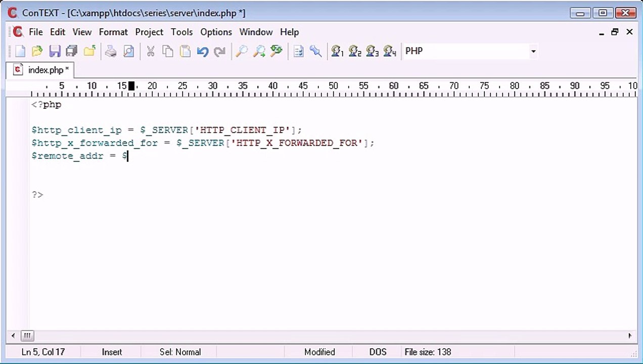This screenshot has height=364, width=643.
Task: Click the Find Next magnifier icon
Action: pos(259,51)
